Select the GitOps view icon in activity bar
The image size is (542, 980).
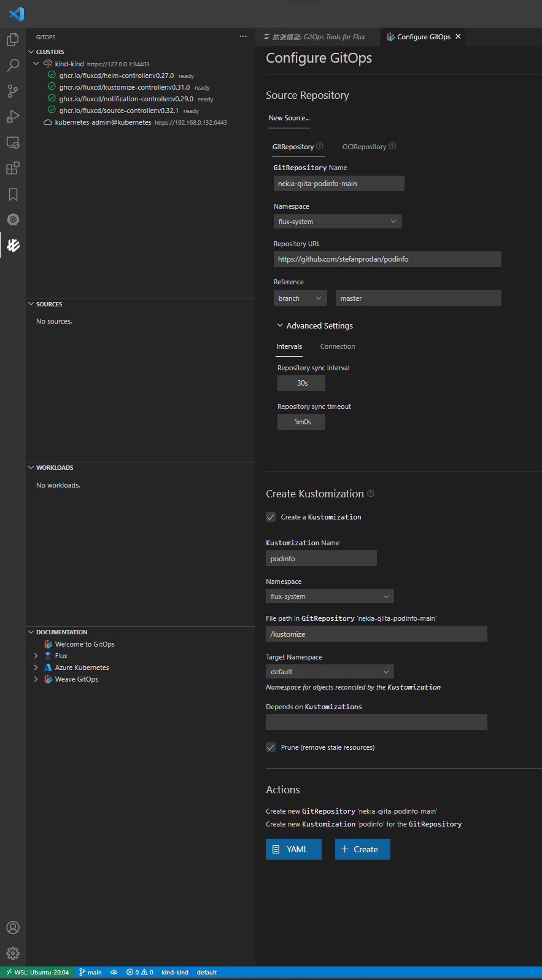13,246
